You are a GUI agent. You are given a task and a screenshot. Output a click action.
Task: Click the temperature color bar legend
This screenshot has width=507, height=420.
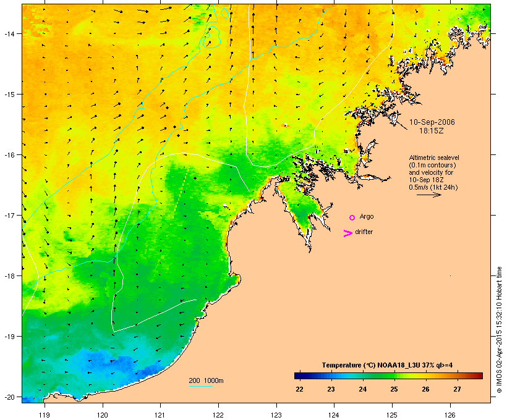point(388,376)
